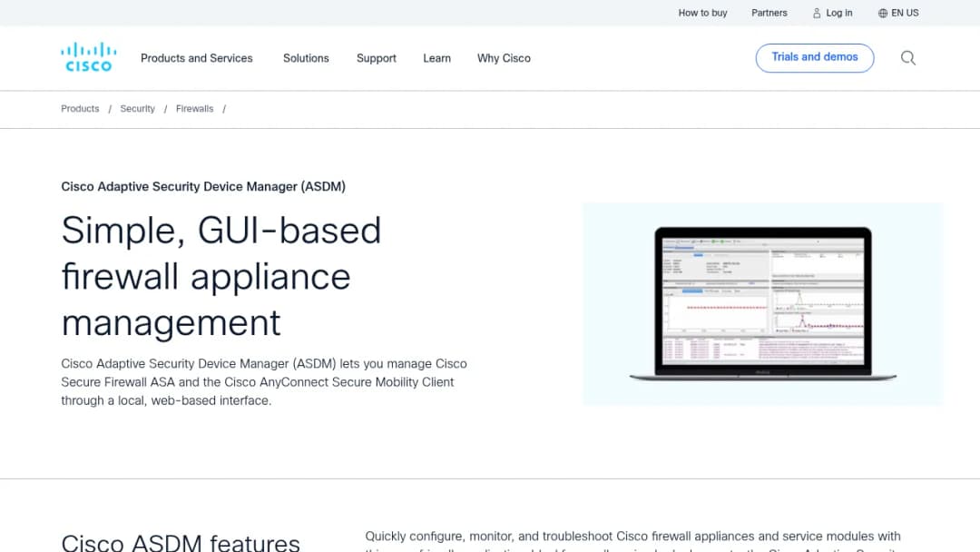Click the paragraph starting 'Cisco Adaptive Security Device Manager (ASDM) lets'
Screen dimensions: 980x552
click(x=264, y=382)
